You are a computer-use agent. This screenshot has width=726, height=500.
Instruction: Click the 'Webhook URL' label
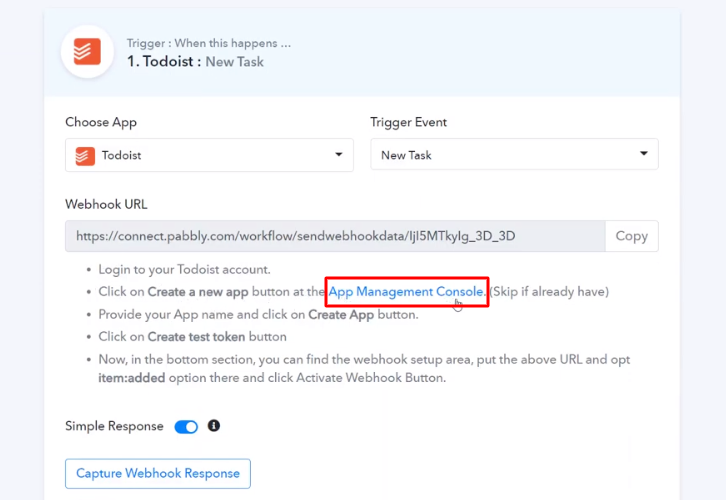pos(106,204)
